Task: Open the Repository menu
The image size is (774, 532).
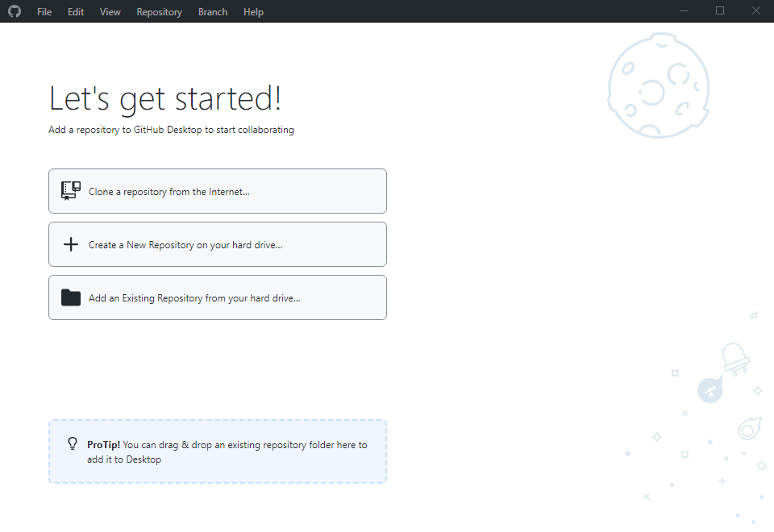Action: (159, 12)
